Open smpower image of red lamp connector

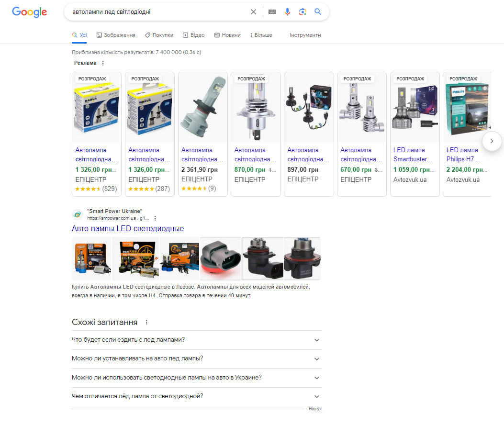coord(220,259)
